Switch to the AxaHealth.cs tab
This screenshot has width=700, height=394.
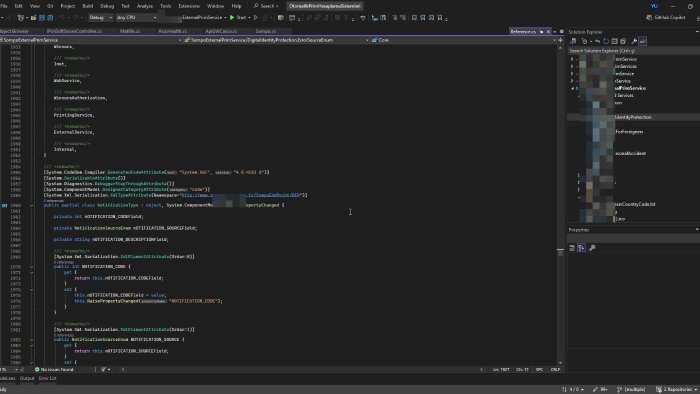coord(172,31)
